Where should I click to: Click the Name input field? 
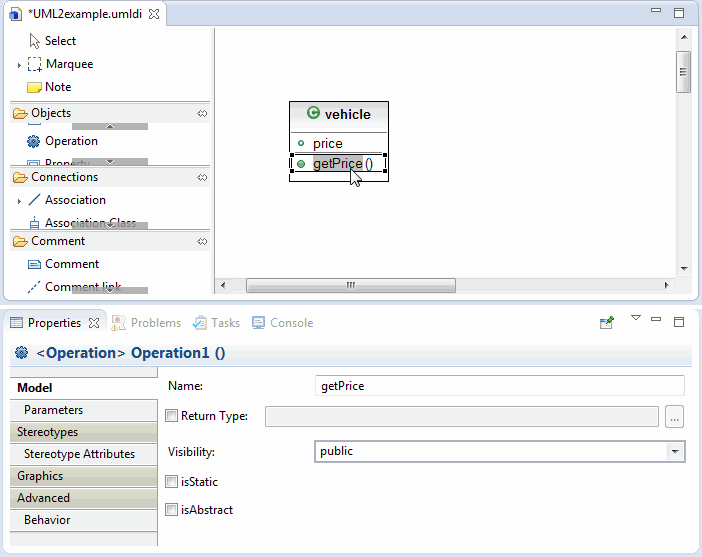pyautogui.click(x=499, y=386)
